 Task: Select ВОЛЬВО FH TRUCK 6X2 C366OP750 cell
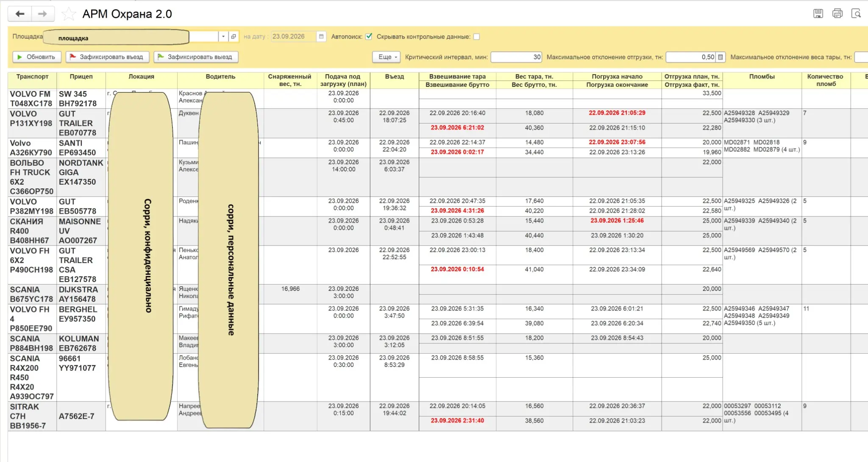point(32,177)
